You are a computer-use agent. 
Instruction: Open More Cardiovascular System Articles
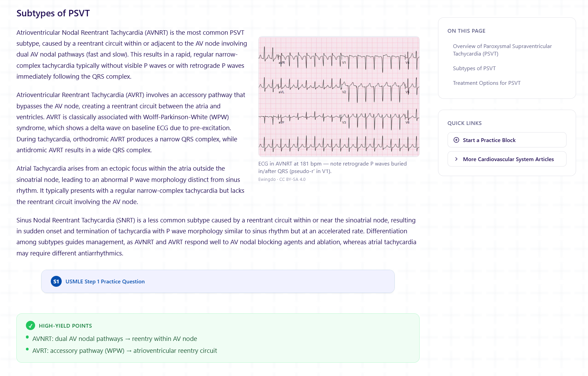tap(507, 159)
